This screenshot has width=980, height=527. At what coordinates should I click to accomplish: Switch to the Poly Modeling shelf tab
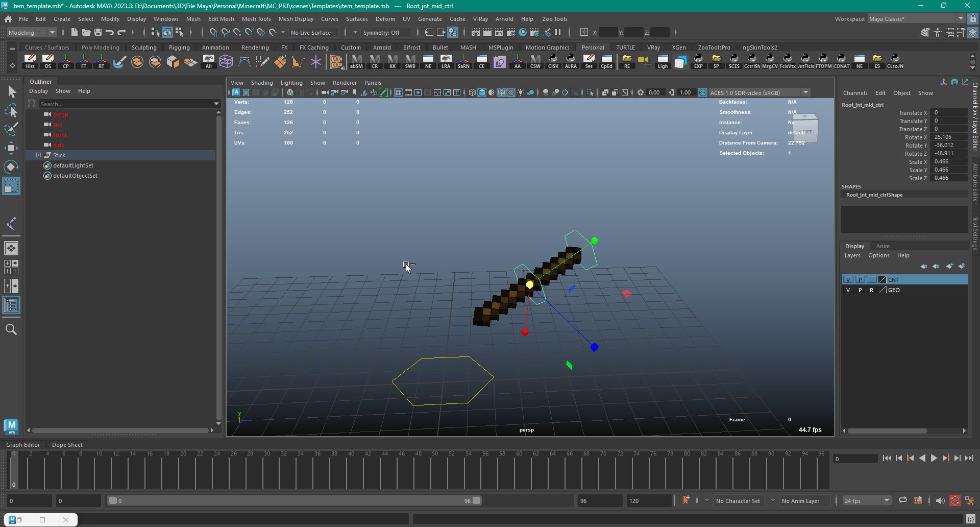(x=101, y=47)
